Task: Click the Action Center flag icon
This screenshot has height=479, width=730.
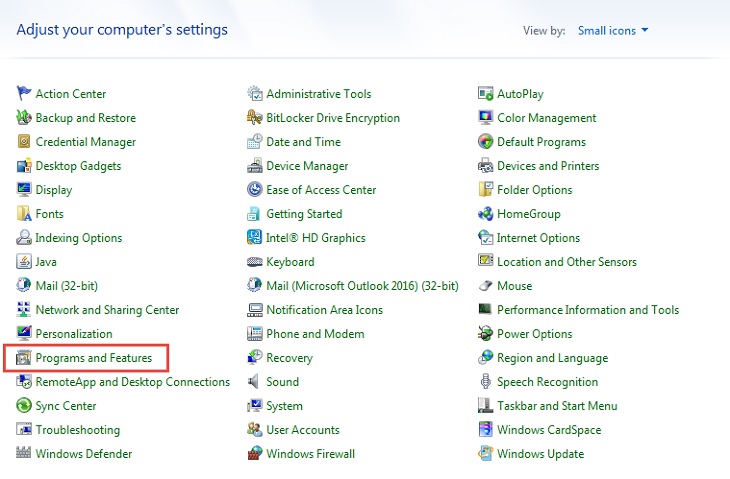Action: 24,93
